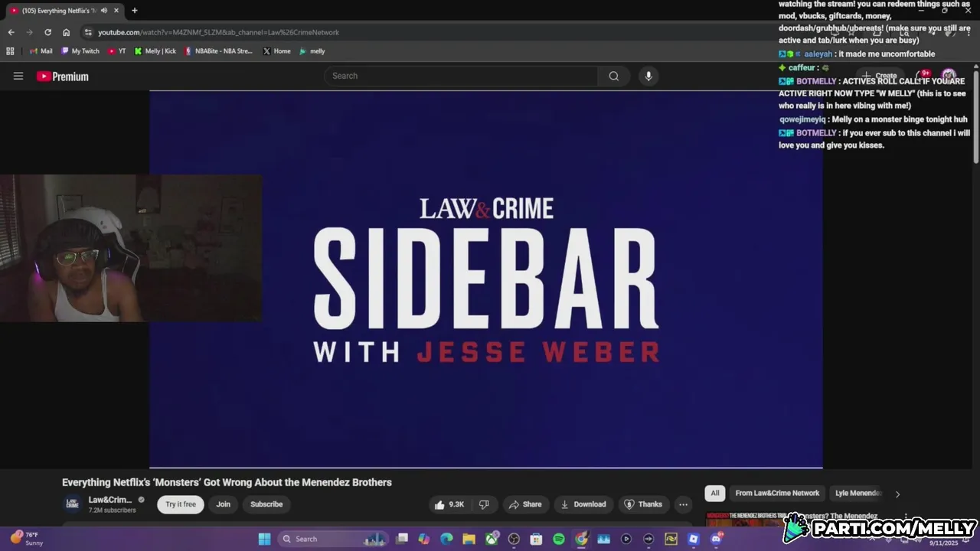Open the Law&Crime Network channel name link
The image size is (980, 551).
(x=110, y=500)
